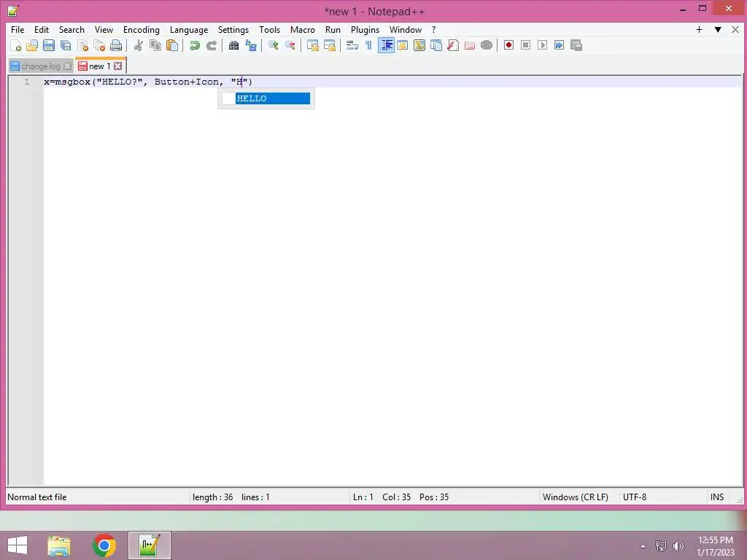Close the change.log tab
This screenshot has width=747, height=560.
(68, 66)
